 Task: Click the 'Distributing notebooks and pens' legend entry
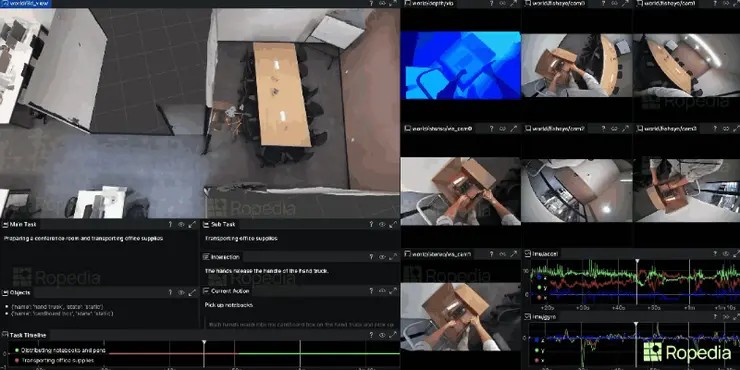[59, 351]
